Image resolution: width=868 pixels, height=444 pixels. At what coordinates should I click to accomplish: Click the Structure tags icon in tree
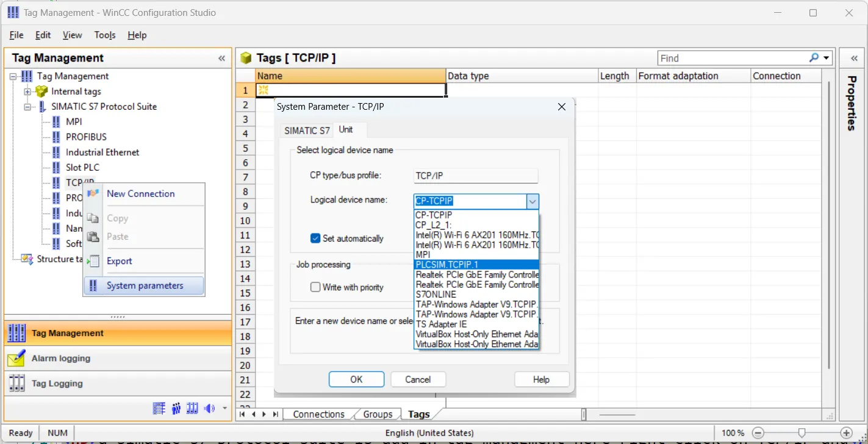pos(27,259)
